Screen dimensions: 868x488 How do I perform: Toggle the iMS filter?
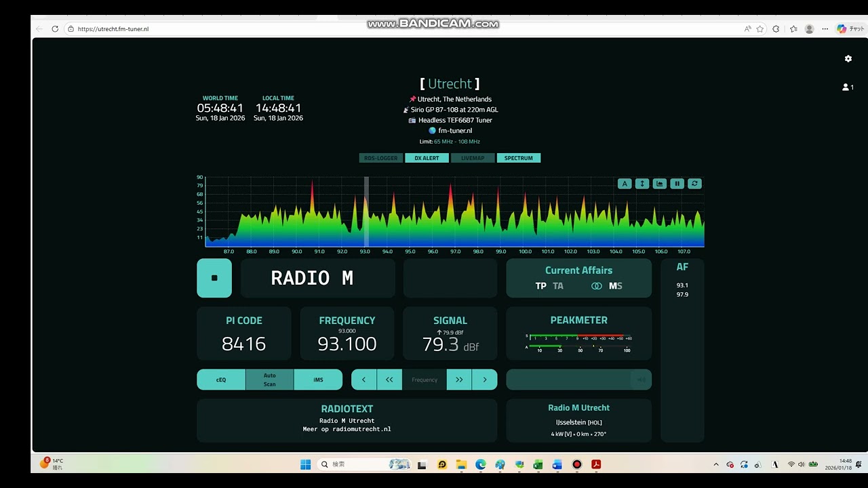pyautogui.click(x=318, y=380)
